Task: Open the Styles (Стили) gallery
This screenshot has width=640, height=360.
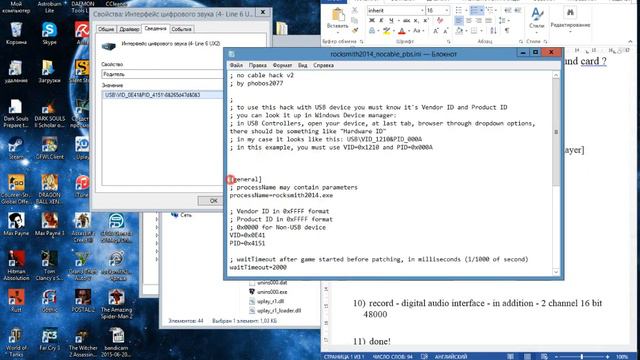Action: coord(536,20)
